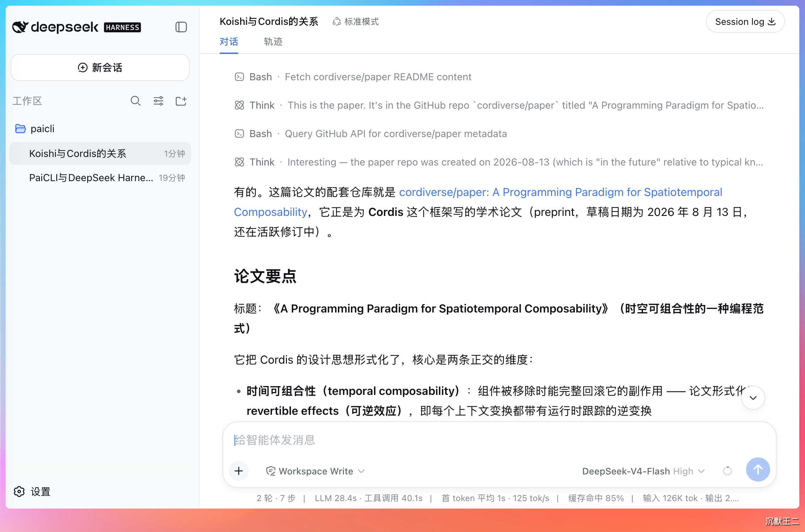Click Think icon beside 'Interesting' step
Viewport: 805px width, 532px height.
[239, 162]
